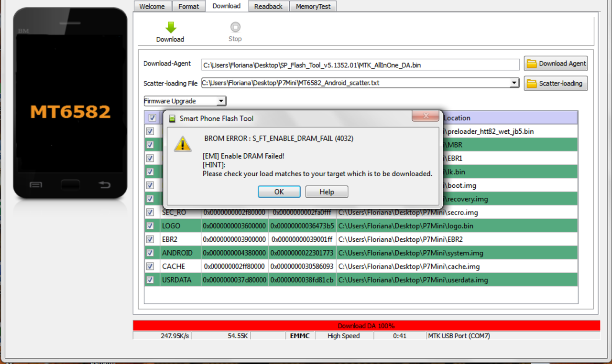Click the BROM ERROR S_FT_ENABLE_DRAM_FAIL message text
The width and height of the screenshot is (612, 364).
(x=279, y=139)
